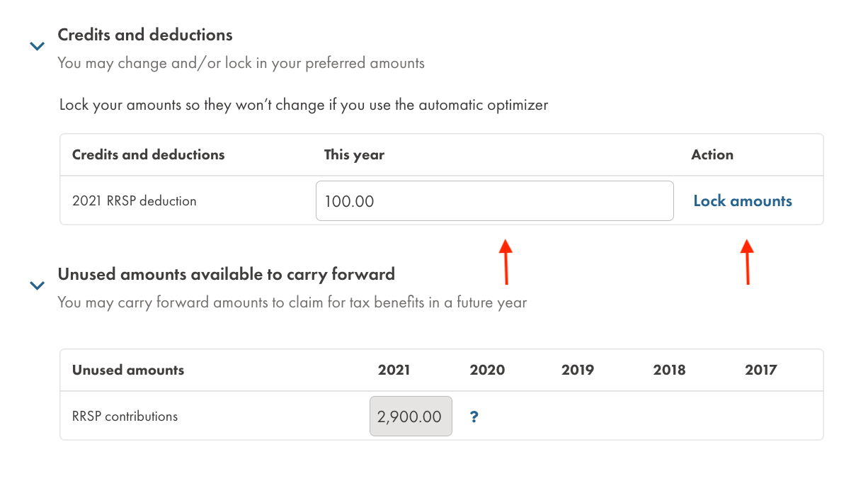This screenshot has width=868, height=493.
Task: Click the Unused amounts table header
Action: pyautogui.click(x=127, y=370)
